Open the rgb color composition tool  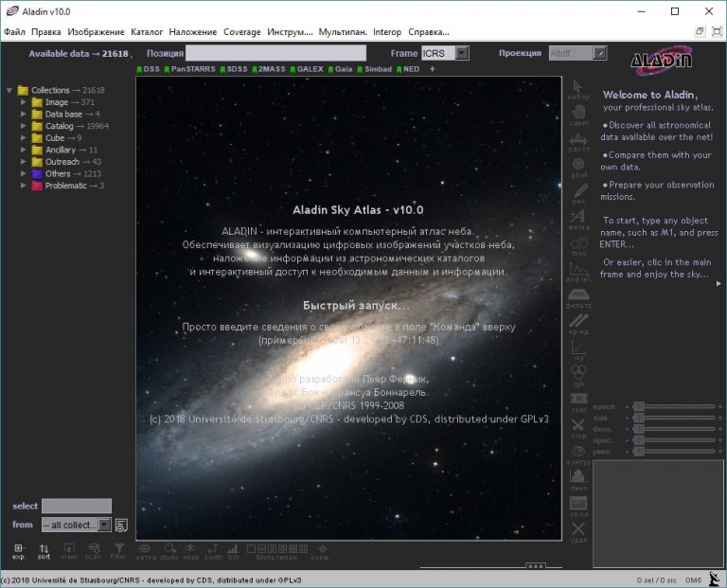[x=578, y=376]
